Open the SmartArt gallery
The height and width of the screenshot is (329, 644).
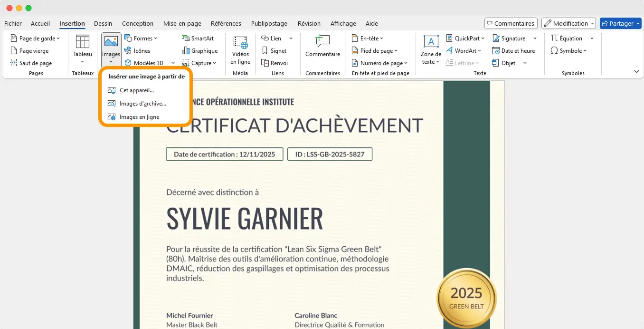(x=198, y=39)
